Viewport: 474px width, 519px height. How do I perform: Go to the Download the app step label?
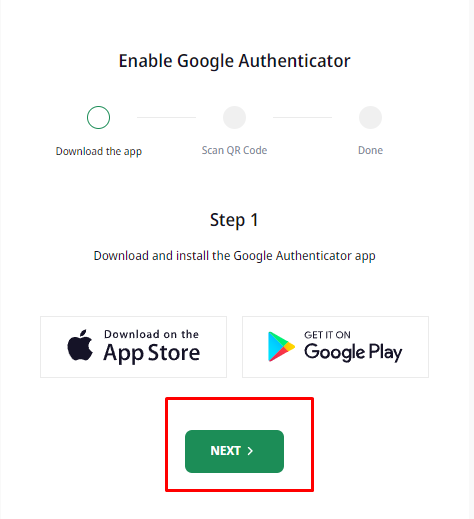(99, 151)
